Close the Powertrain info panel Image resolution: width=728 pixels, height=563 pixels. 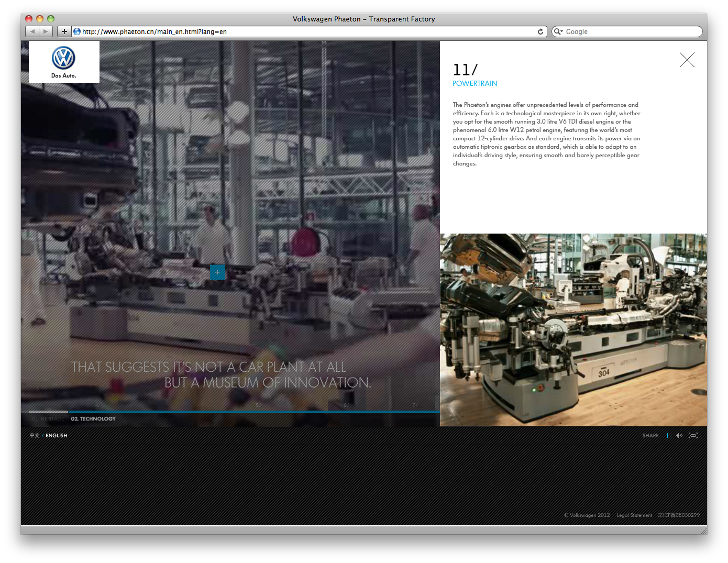687,60
